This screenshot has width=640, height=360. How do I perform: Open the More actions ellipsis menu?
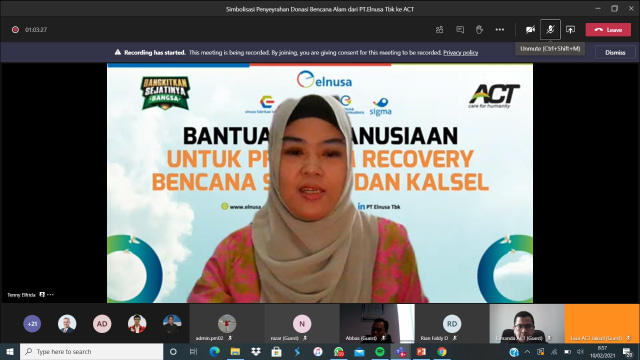500,30
